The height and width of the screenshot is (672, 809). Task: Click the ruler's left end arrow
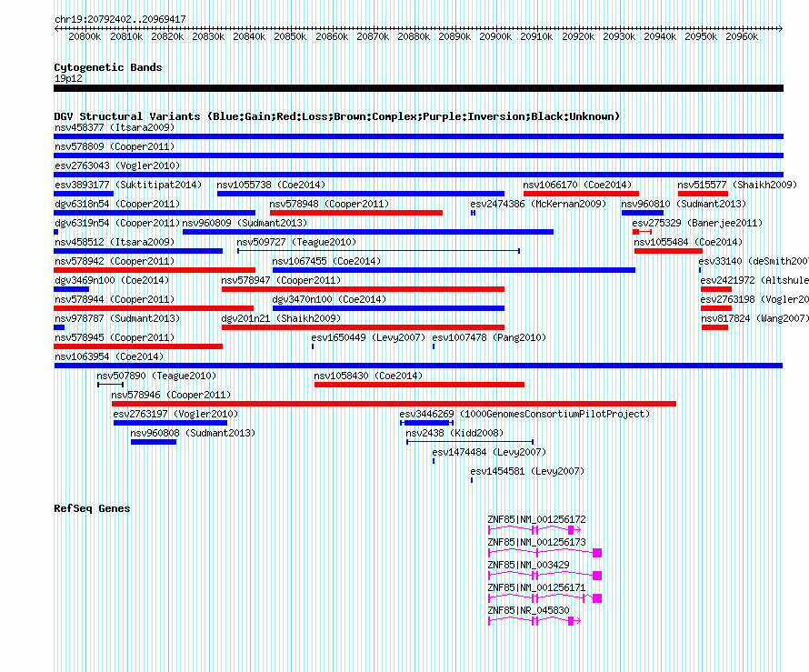click(x=56, y=29)
